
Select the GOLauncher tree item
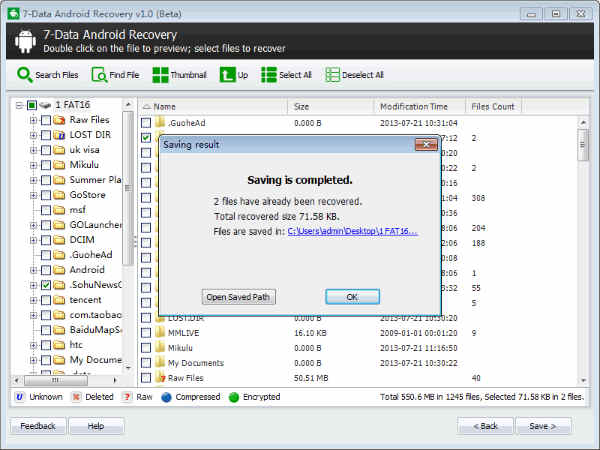[x=96, y=225]
